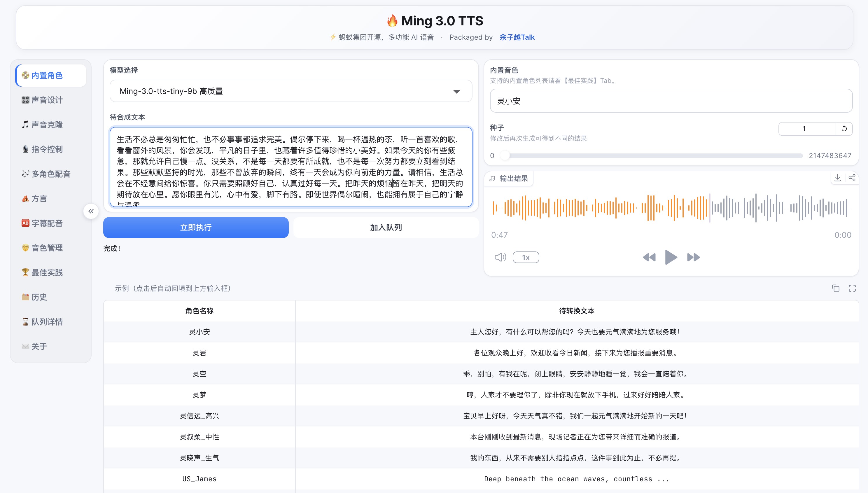Select the 灵小安 example row
This screenshot has width=868, height=493.
(481, 332)
